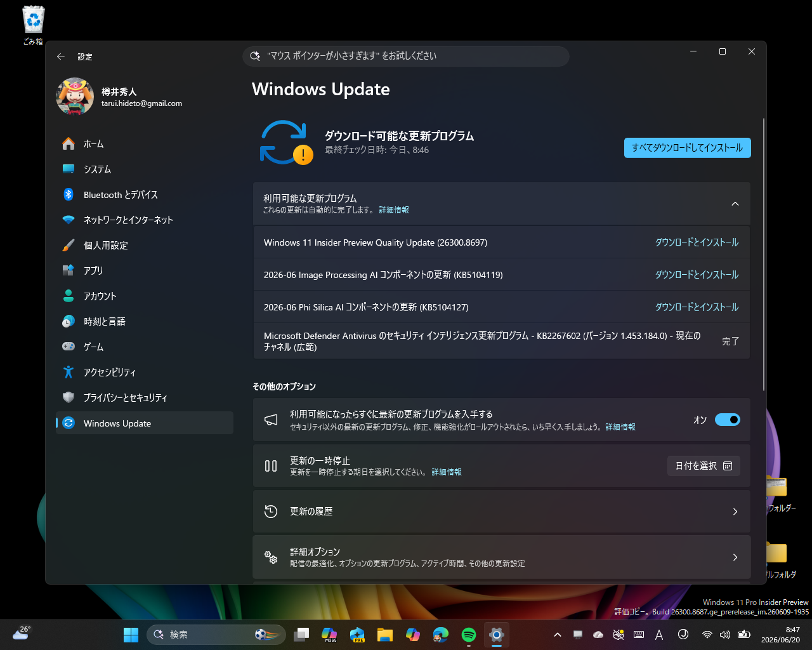Open network Wi-Fi quick settings
This screenshot has width=812, height=650.
coord(707,635)
